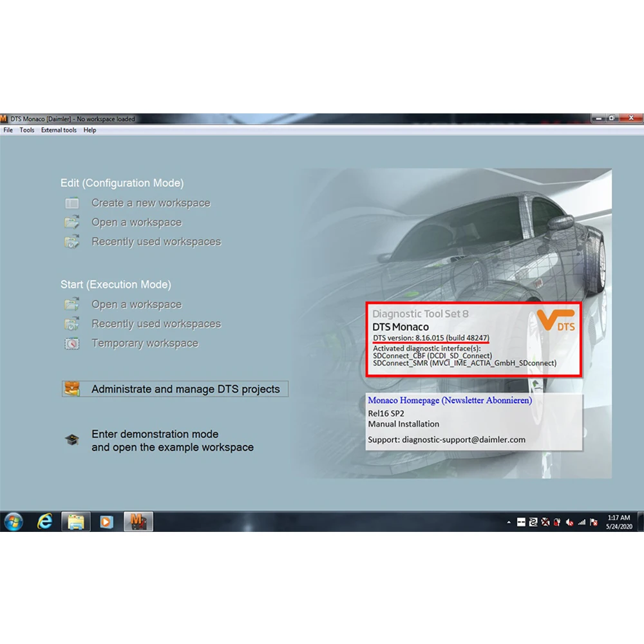Click the Edit mode Open a workspace folder icon
This screenshot has height=644, width=644.
pyautogui.click(x=72, y=222)
